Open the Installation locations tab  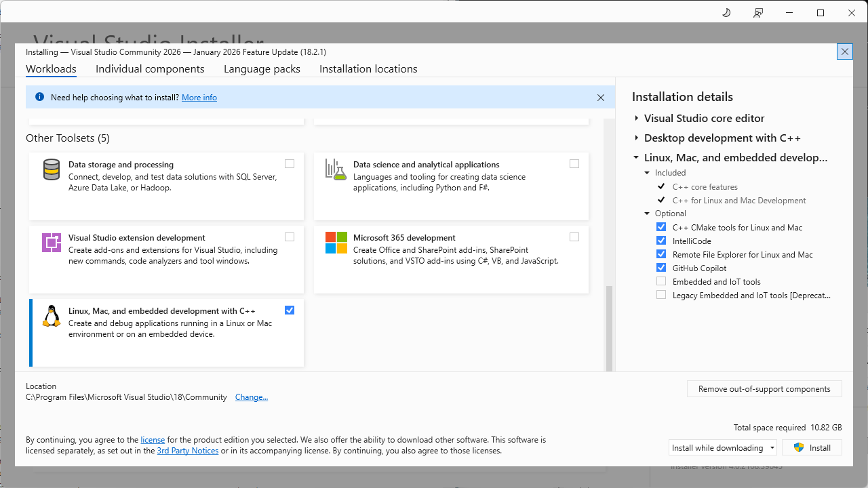368,69
